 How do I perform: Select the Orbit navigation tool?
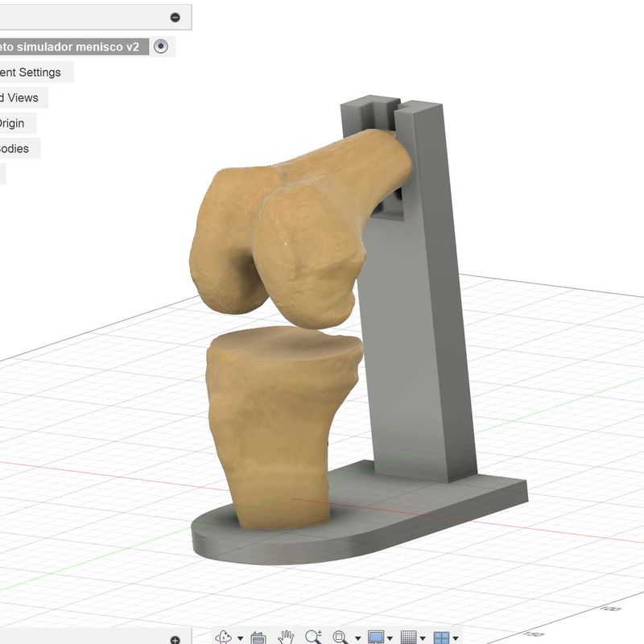[x=224, y=637]
